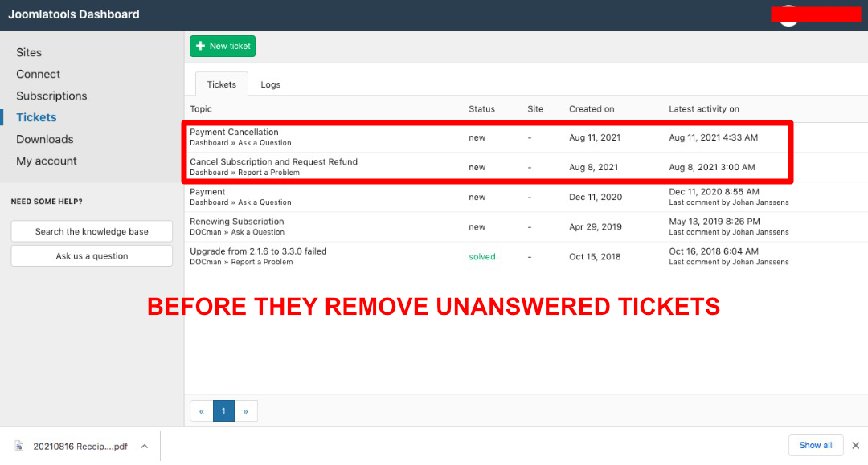Open Cancel Subscription and Request Refund ticket

click(x=273, y=162)
